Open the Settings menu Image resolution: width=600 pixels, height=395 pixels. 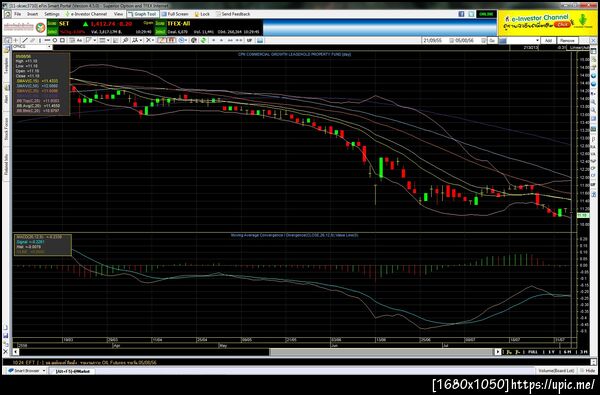click(x=51, y=14)
